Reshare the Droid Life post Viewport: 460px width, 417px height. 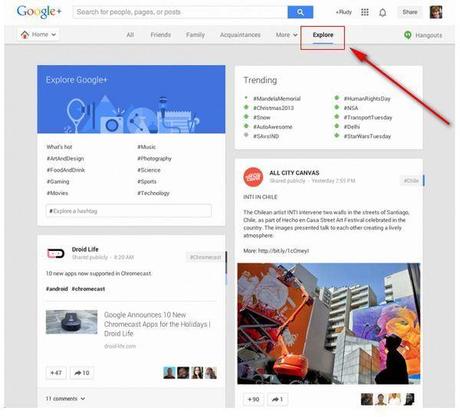(x=82, y=373)
